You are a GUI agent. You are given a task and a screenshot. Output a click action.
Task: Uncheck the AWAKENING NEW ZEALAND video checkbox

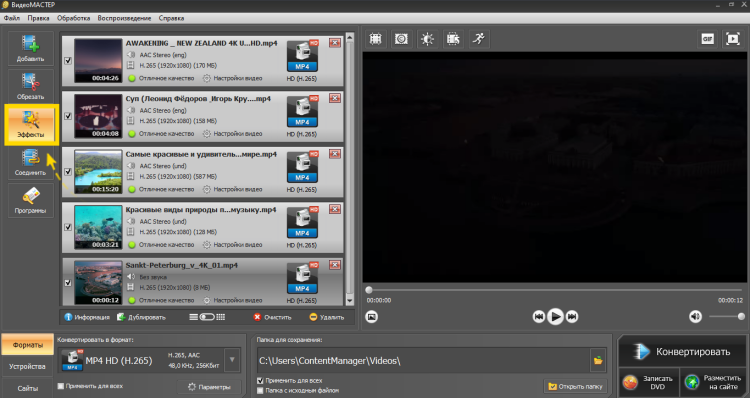point(68,61)
